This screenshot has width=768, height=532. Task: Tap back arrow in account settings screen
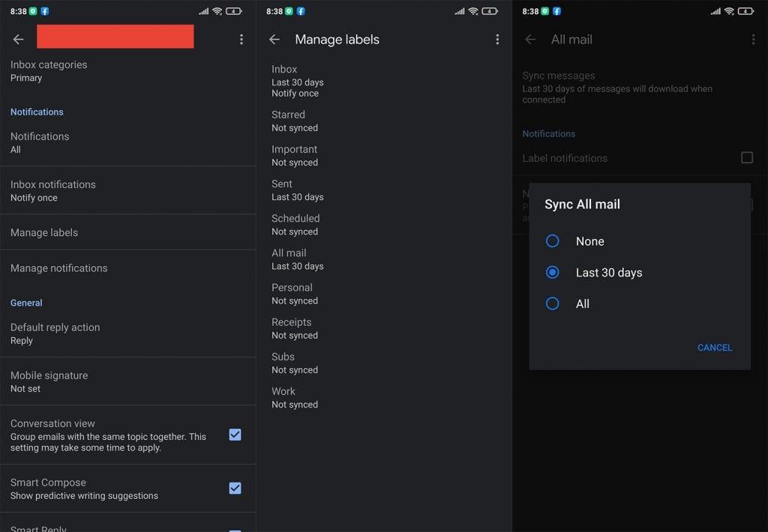(19, 40)
